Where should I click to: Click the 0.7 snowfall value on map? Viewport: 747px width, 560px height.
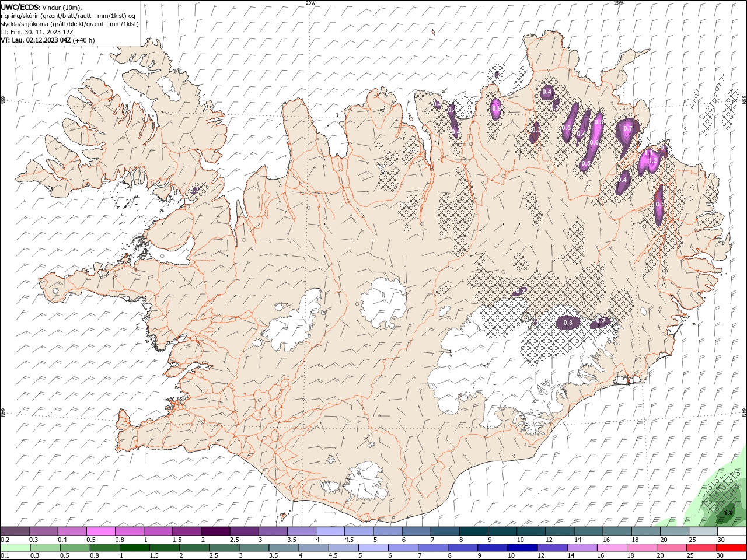pyautogui.click(x=628, y=128)
